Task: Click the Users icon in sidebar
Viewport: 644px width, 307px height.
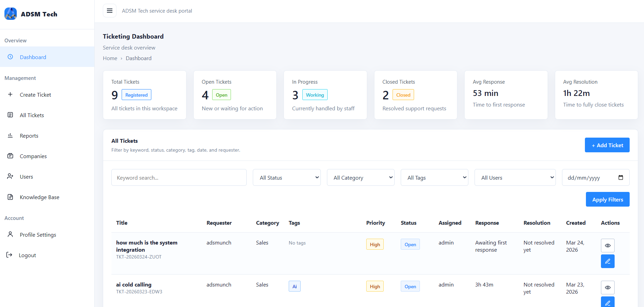Action: 10,177
